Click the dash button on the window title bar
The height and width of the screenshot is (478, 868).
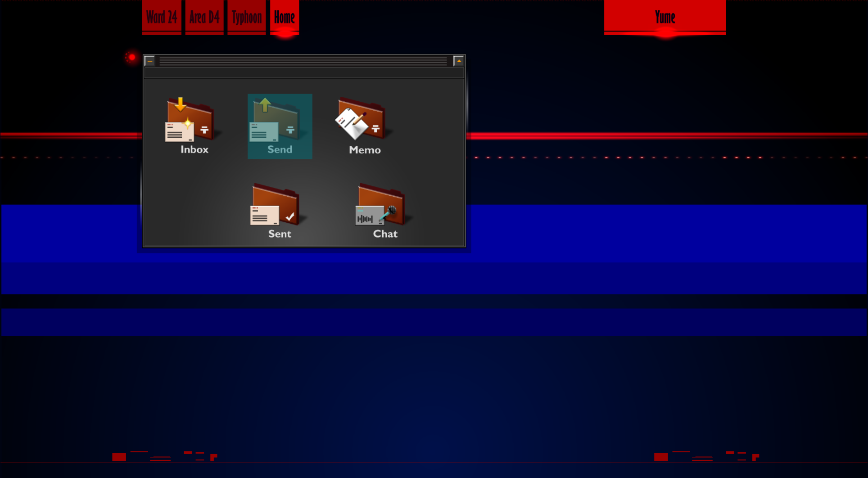pos(150,61)
